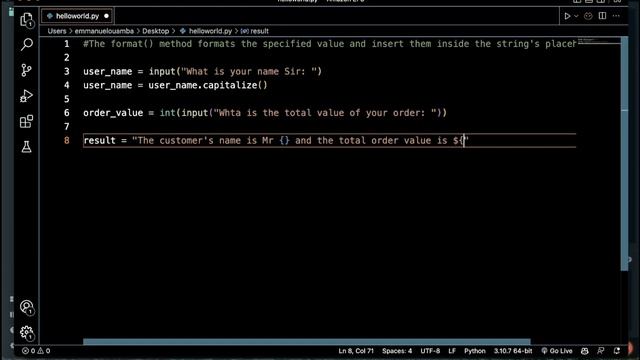Click line number 4 in the gutter
The height and width of the screenshot is (360, 640).
coord(67,85)
